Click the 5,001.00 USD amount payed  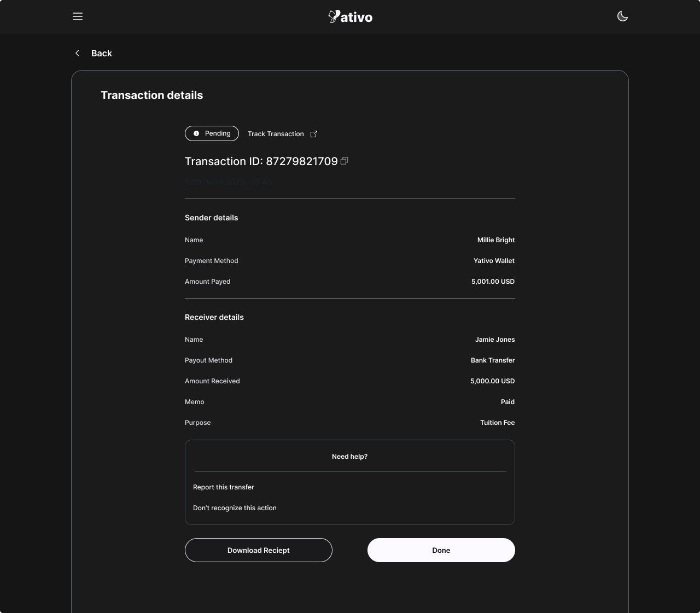493,282
